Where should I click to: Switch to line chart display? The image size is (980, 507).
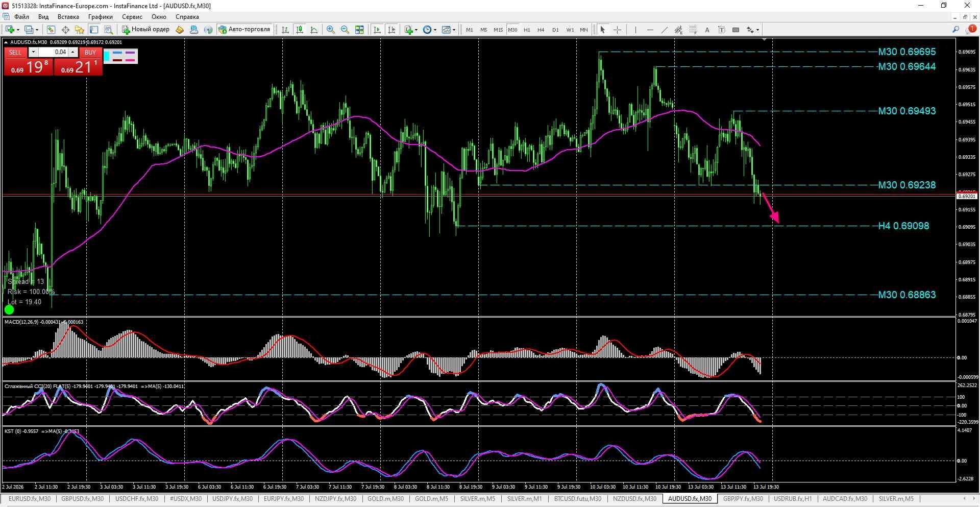coord(314,30)
